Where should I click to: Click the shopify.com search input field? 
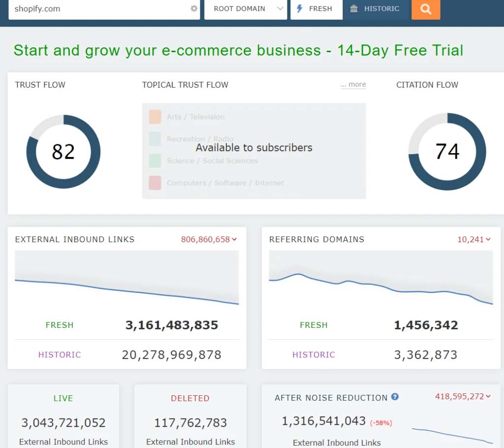(98, 9)
